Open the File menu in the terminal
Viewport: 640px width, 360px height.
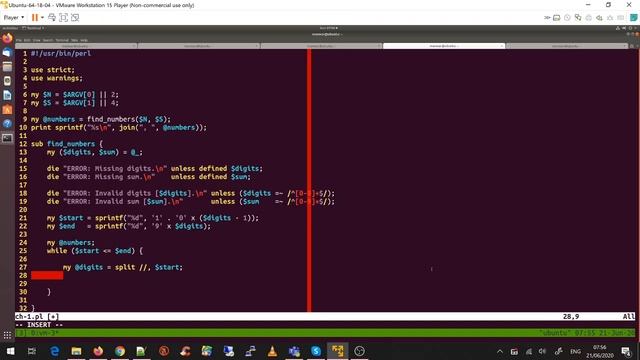19,40
